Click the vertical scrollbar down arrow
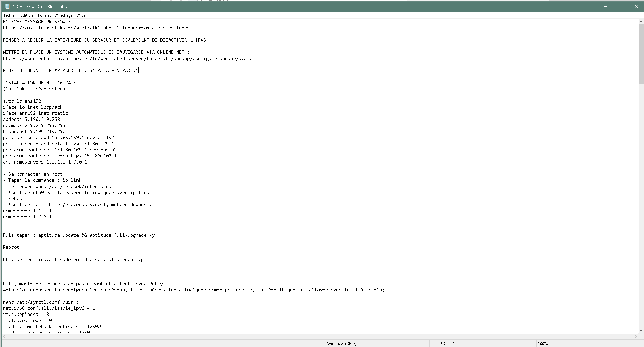Viewport: 644px width, 347px height. coord(641,331)
